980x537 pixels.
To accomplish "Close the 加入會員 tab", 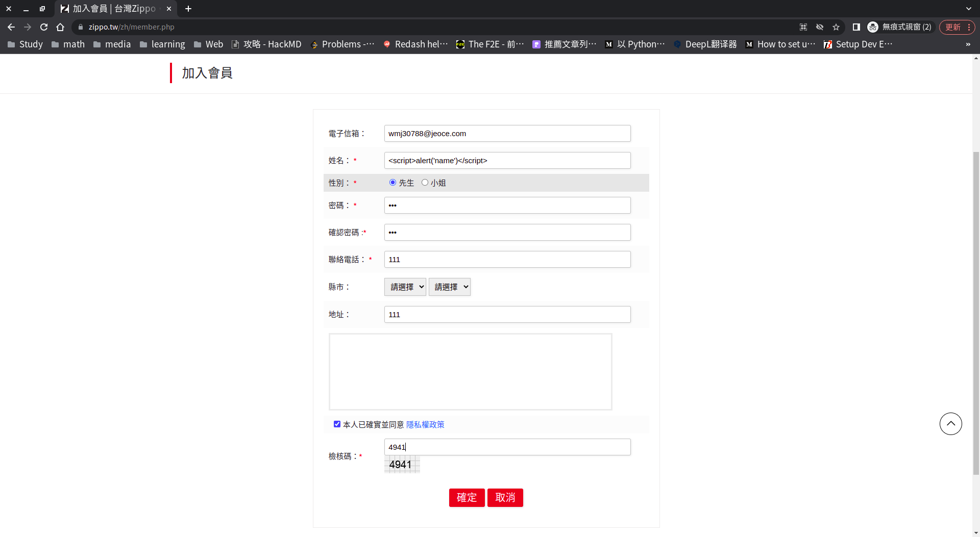I will pos(169,9).
